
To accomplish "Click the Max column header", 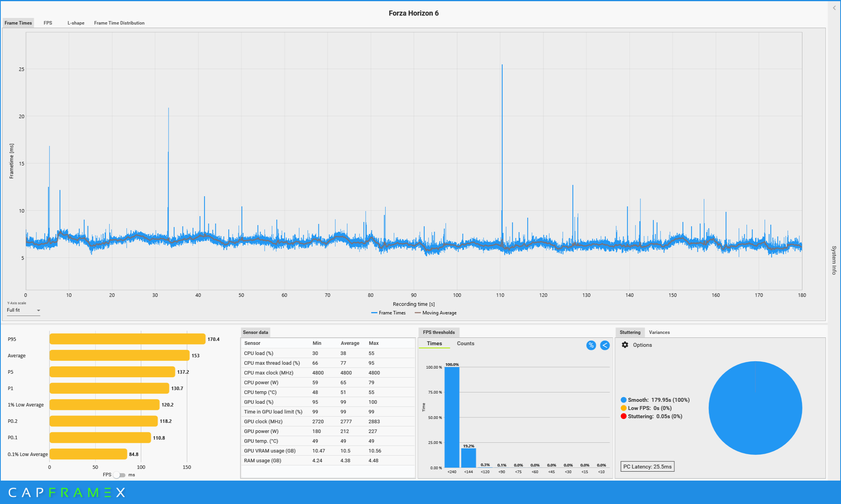I will pyautogui.click(x=374, y=343).
